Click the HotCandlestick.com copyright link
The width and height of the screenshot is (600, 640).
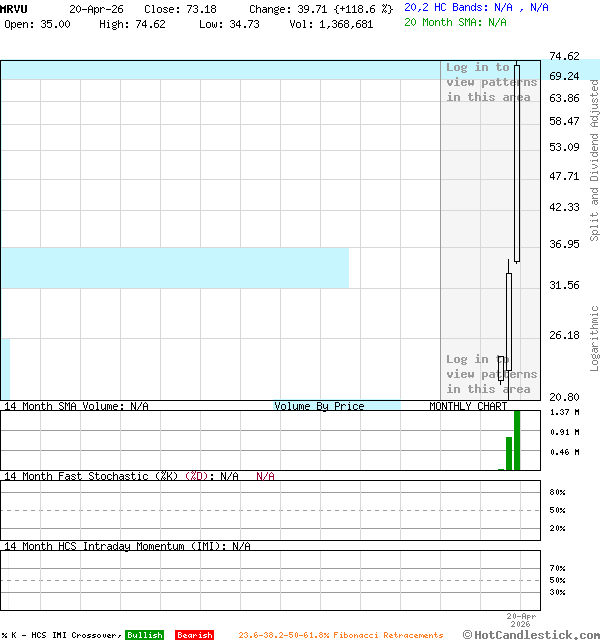[x=531, y=634]
